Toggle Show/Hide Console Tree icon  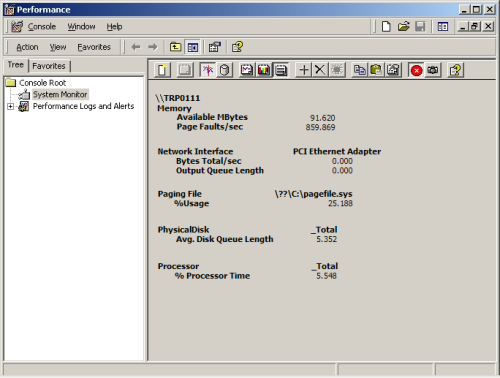193,47
